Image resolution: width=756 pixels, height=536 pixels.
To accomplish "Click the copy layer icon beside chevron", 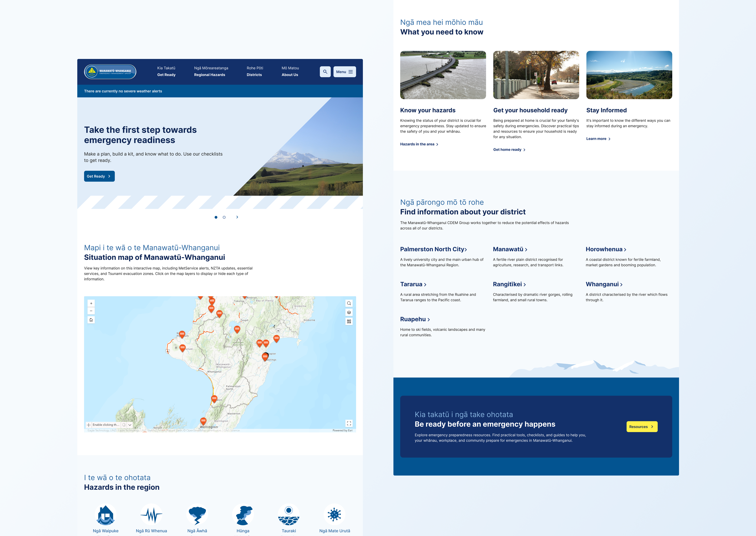I will point(124,425).
